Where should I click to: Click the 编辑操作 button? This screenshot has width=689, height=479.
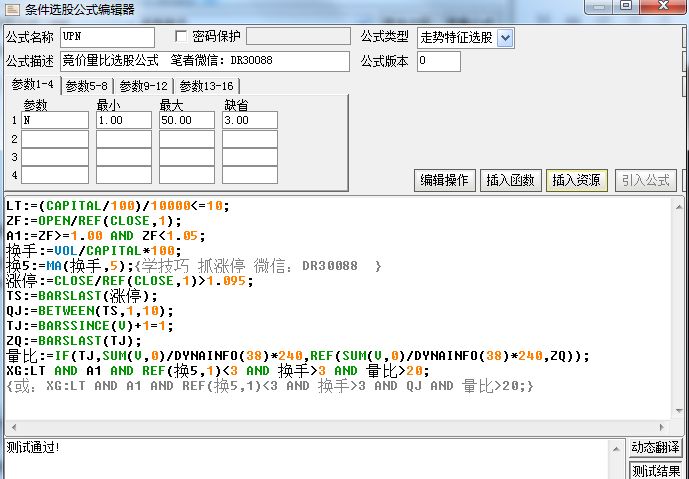pos(444,180)
